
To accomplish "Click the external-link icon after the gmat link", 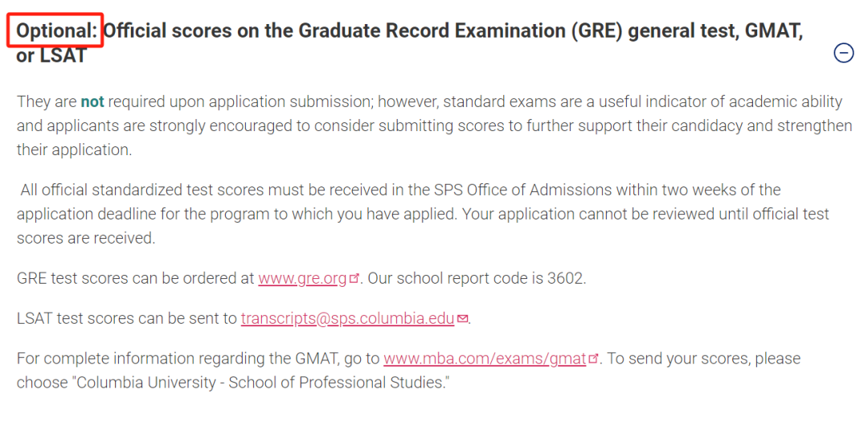I will pos(593,358).
